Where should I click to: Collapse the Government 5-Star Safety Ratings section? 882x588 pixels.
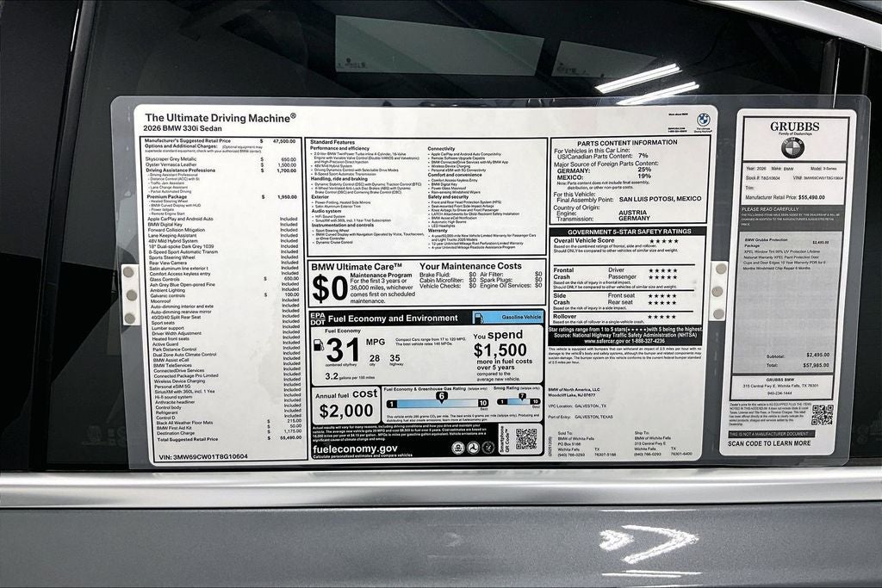629,231
